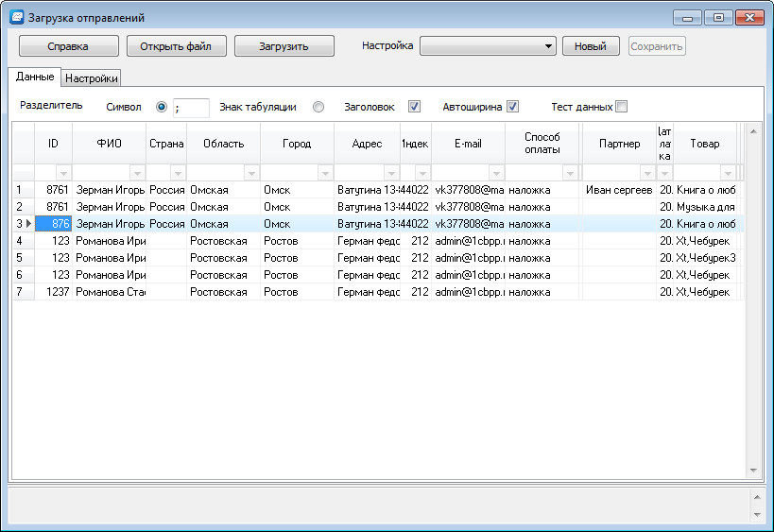Switch to the Настройки tab
The image size is (774, 532).
point(92,78)
